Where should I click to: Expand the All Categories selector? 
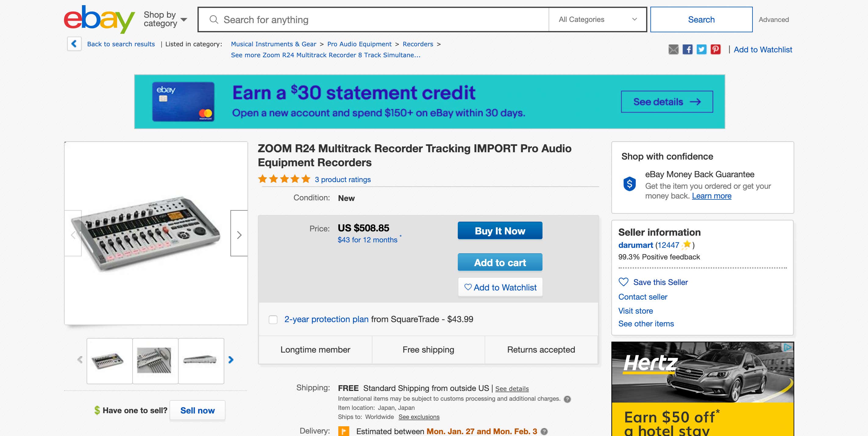597,19
